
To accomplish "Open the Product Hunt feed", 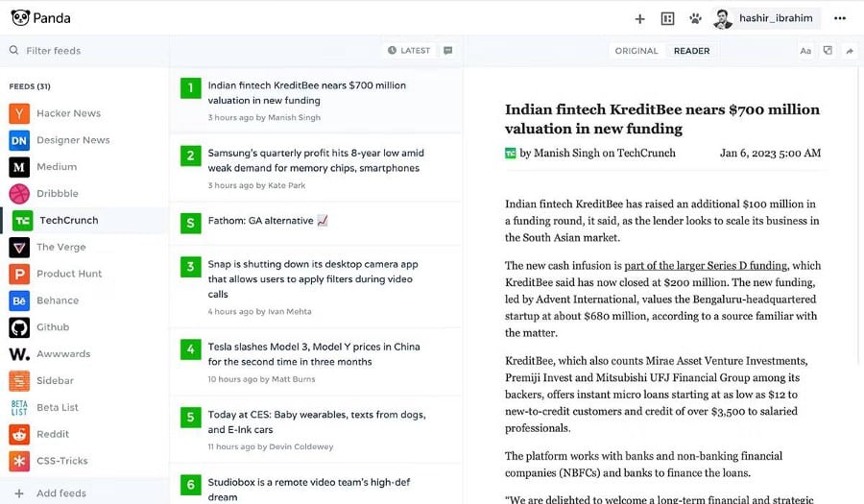I will (x=84, y=274).
